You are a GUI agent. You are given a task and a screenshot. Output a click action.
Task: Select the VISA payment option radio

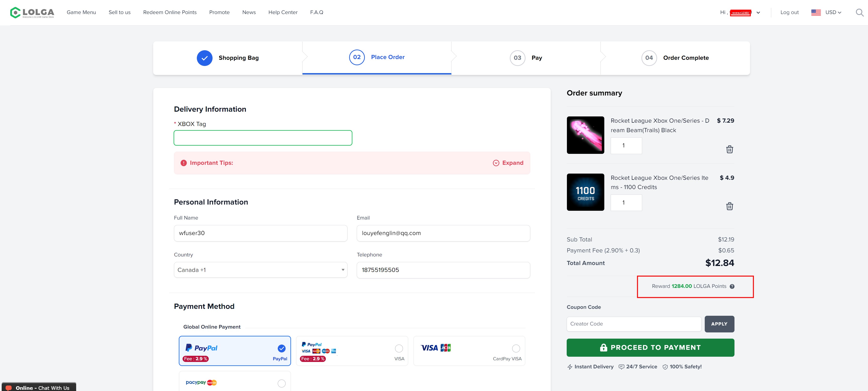[399, 349]
